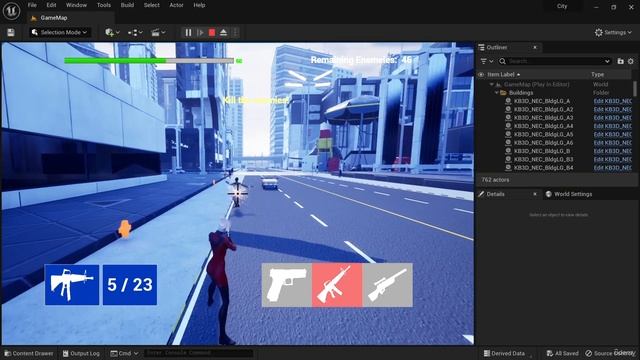Select actor KB3D_NEC_BldgLG_A6

pyautogui.click(x=543, y=143)
